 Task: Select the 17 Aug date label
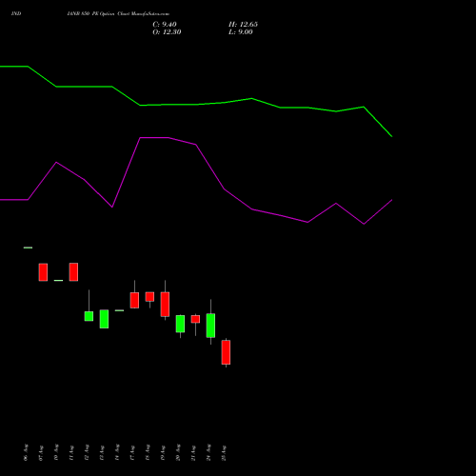point(132,452)
